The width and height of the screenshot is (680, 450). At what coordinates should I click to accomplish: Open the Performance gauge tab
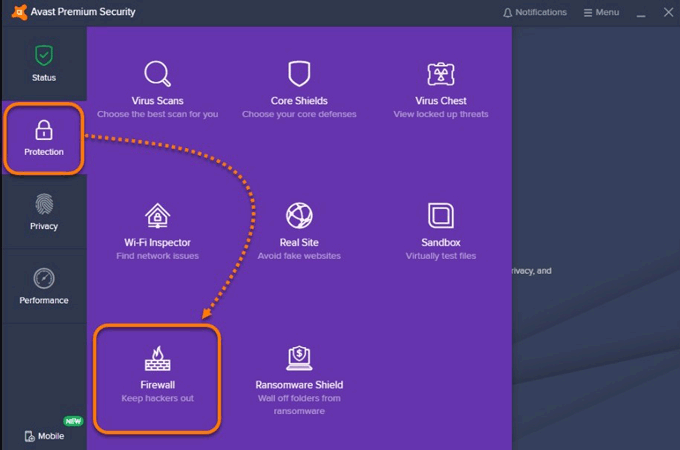pyautogui.click(x=43, y=286)
